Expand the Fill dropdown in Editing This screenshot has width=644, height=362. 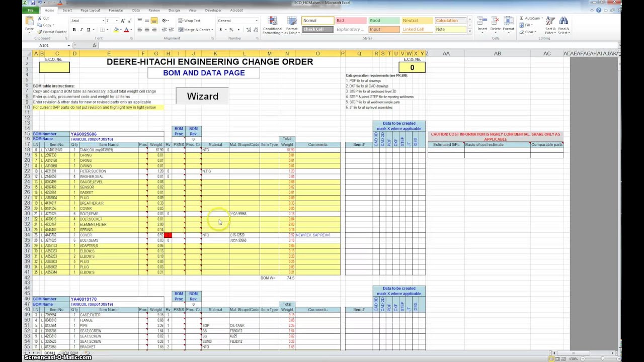point(532,25)
